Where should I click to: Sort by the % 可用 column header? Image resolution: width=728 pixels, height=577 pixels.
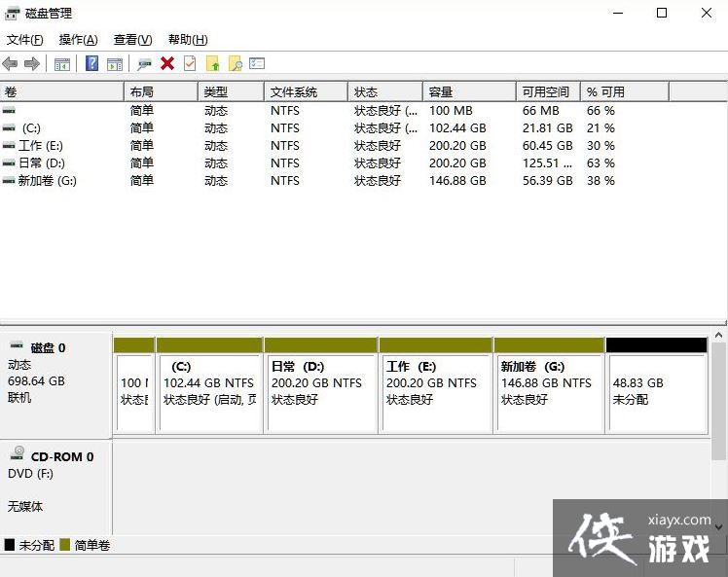pos(625,91)
